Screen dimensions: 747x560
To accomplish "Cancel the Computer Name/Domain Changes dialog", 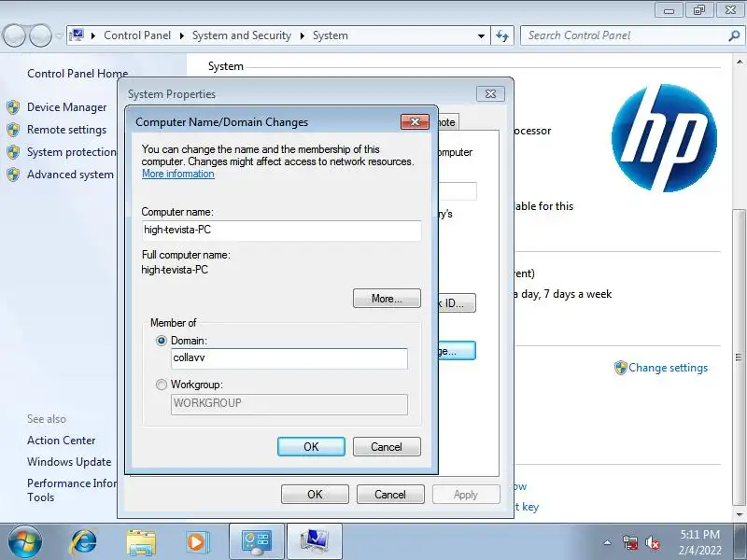I will (387, 447).
